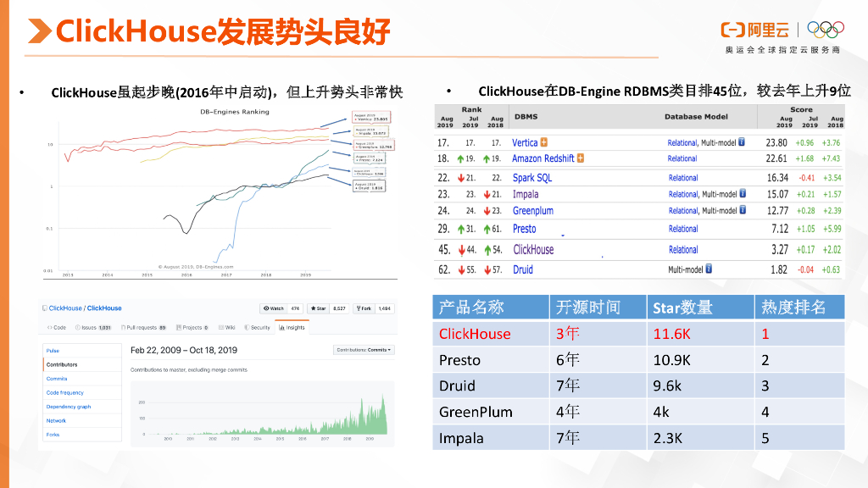The width and height of the screenshot is (868, 488).
Task: Open the ClickHouse / ClickHouse repository link
Action: [86, 308]
